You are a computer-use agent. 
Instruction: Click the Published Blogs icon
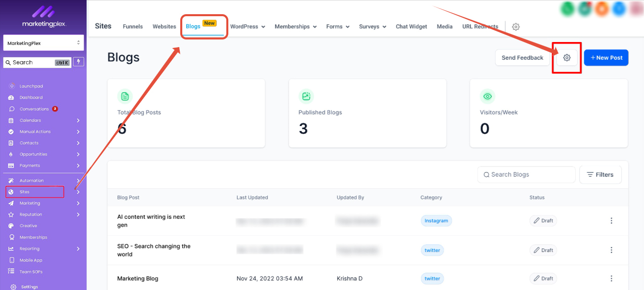(x=306, y=96)
